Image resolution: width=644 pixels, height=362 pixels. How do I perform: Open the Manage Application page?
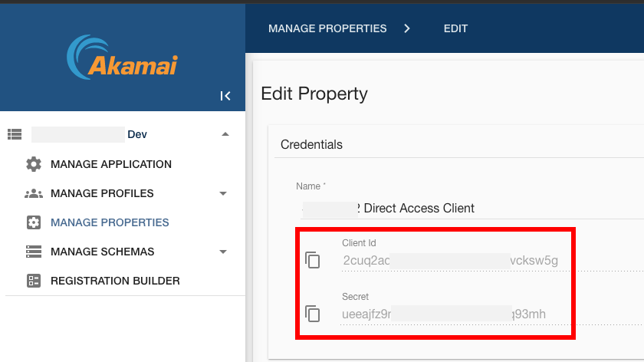click(111, 164)
